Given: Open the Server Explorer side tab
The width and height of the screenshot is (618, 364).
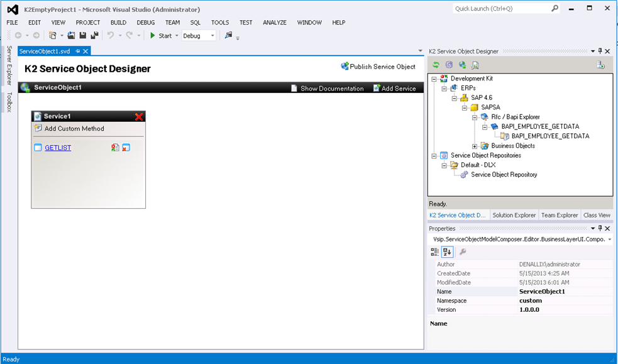Looking at the screenshot, I should point(9,65).
